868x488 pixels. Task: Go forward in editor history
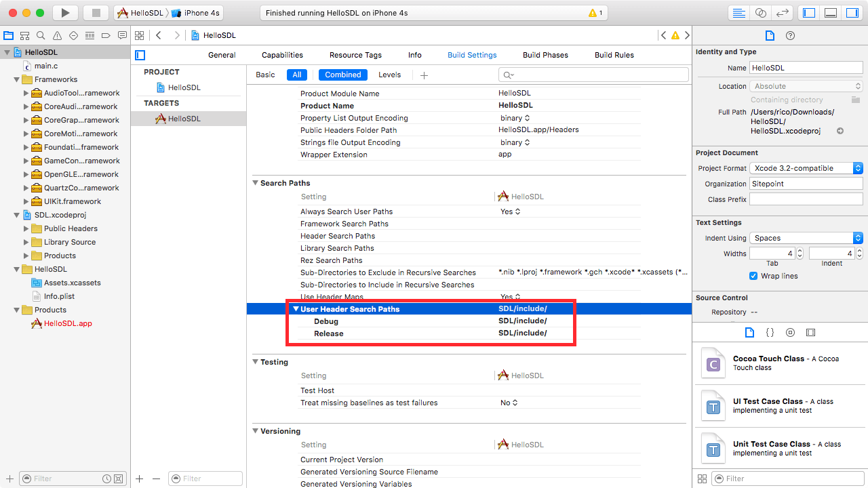[177, 35]
